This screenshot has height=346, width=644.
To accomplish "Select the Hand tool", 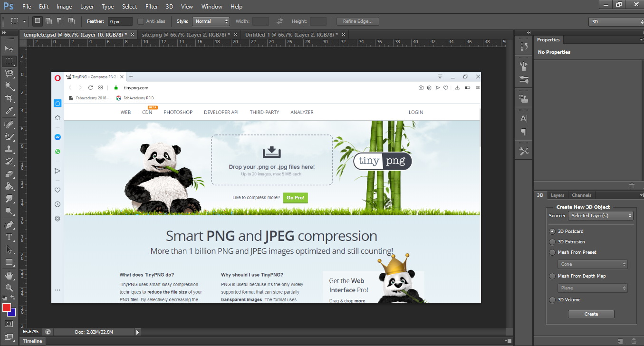I will click(9, 275).
